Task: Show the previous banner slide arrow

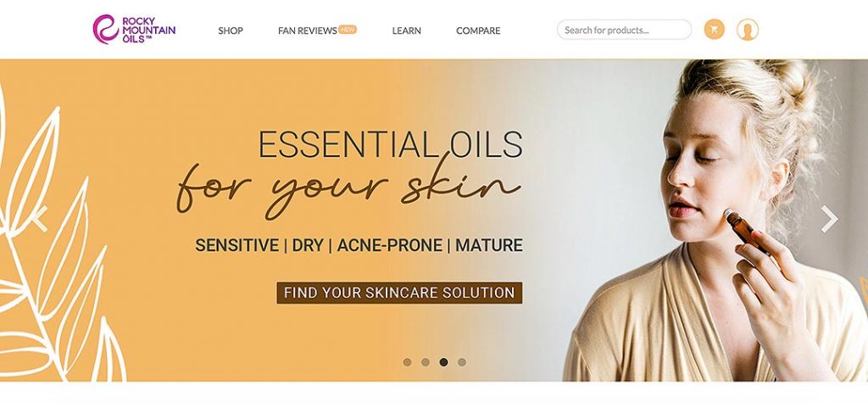Action: [41, 219]
